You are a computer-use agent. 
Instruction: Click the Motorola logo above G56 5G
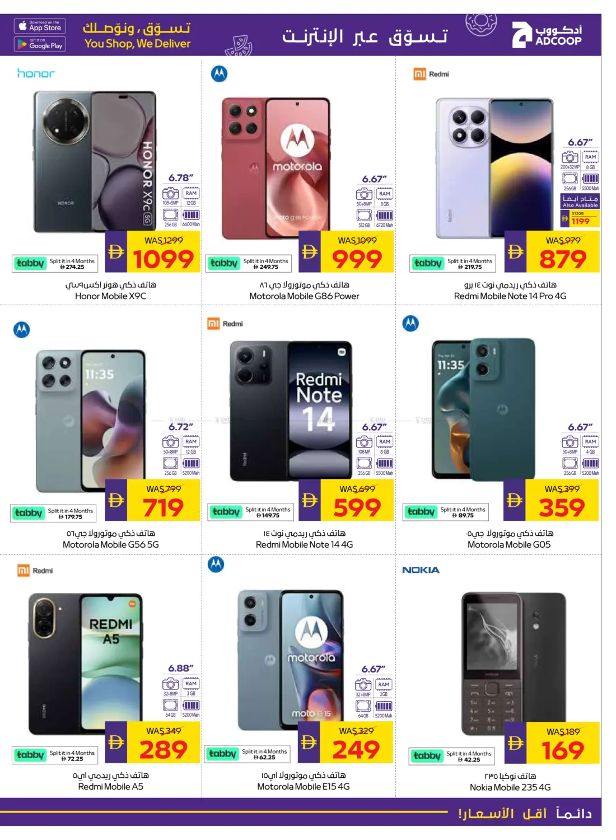click(22, 329)
